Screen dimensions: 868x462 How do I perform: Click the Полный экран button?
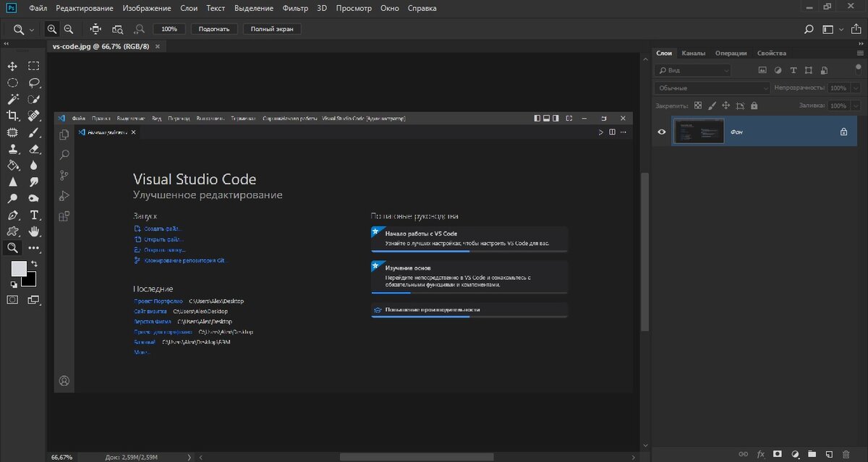272,29
